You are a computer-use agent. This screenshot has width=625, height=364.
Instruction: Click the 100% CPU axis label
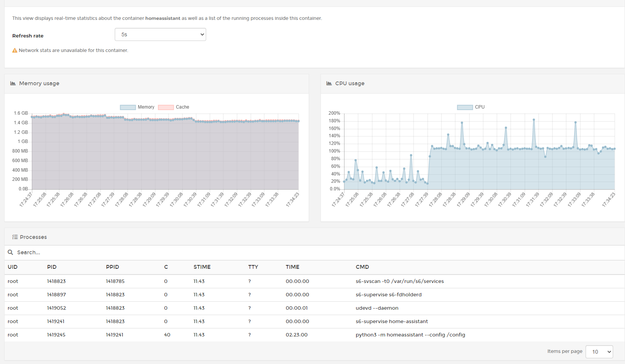334,151
